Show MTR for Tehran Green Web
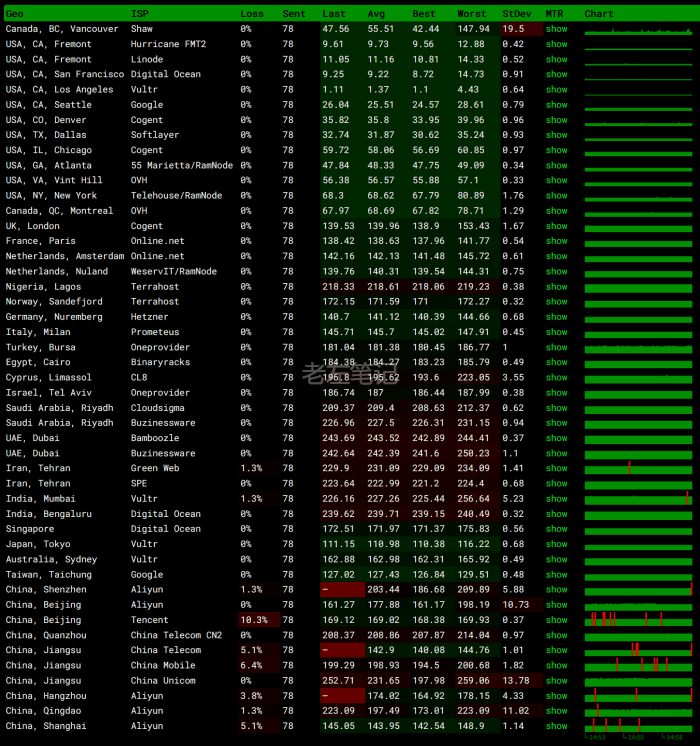Image resolution: width=700 pixels, height=746 pixels. 556,468
